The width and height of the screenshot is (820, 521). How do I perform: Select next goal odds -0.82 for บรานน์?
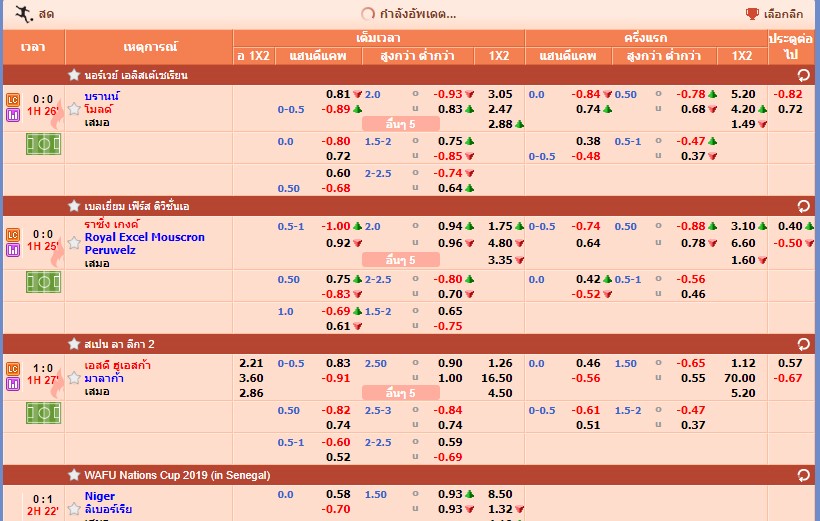tap(788, 94)
